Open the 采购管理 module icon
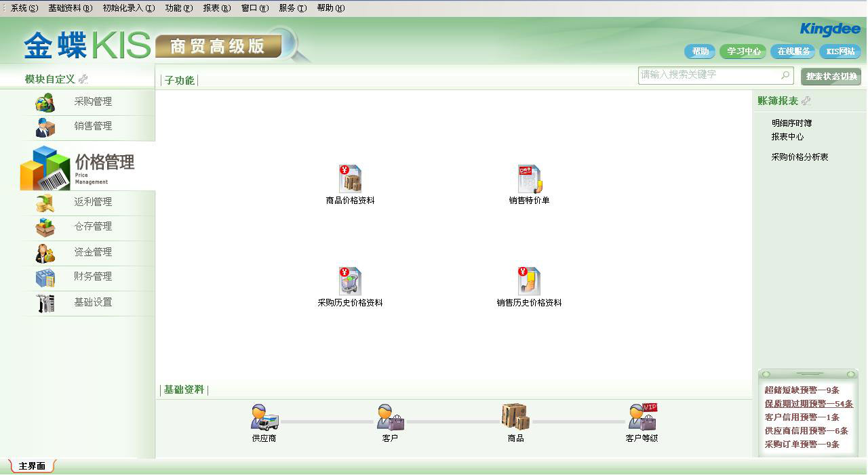Screen dimensions: 868x475 tap(45, 102)
